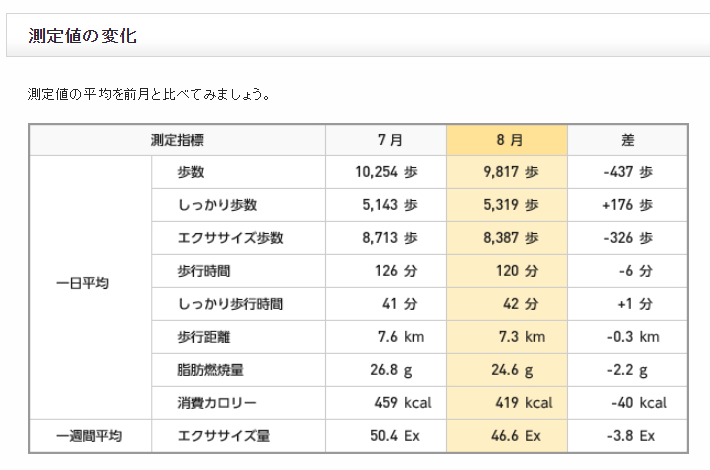Select the July value 26.8 g
Image resolution: width=710 pixels, height=470 pixels.
pos(391,370)
